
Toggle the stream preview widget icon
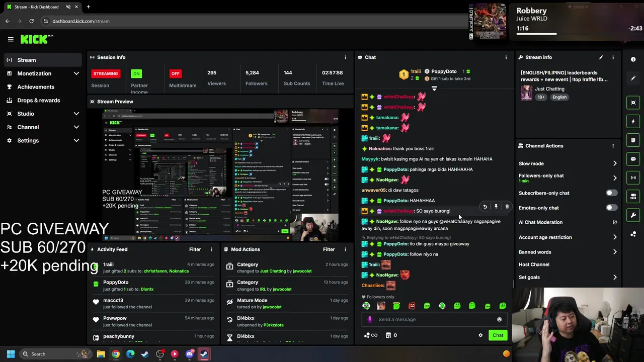pos(633,103)
